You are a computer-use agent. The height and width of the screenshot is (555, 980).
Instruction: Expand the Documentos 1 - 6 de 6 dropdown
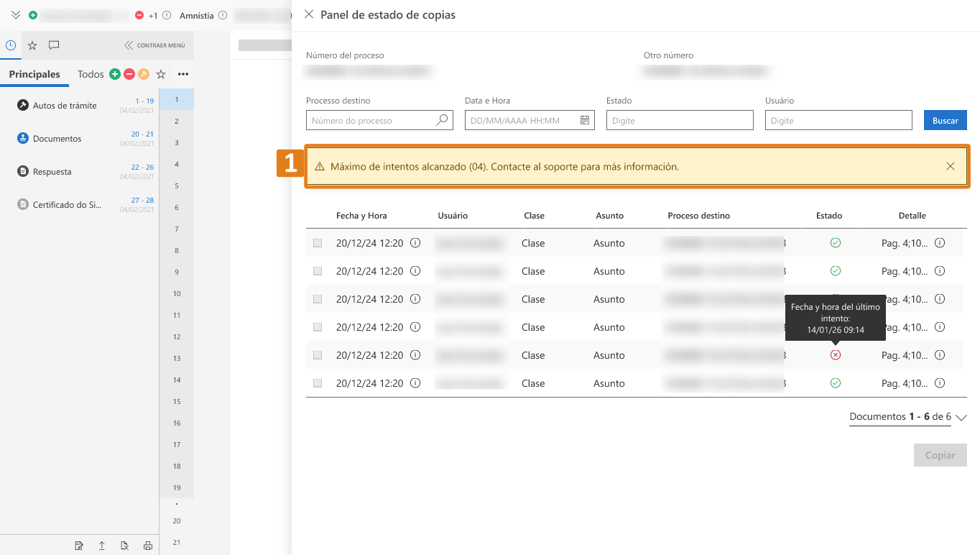click(x=962, y=416)
